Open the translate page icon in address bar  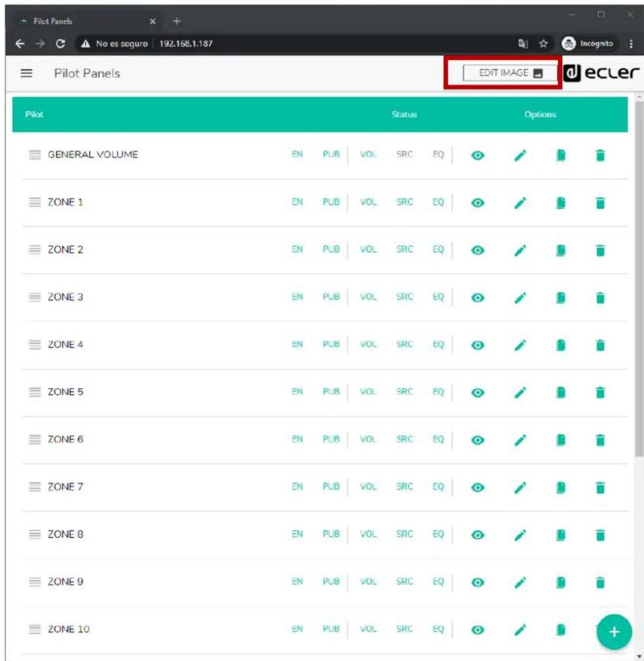tap(523, 44)
